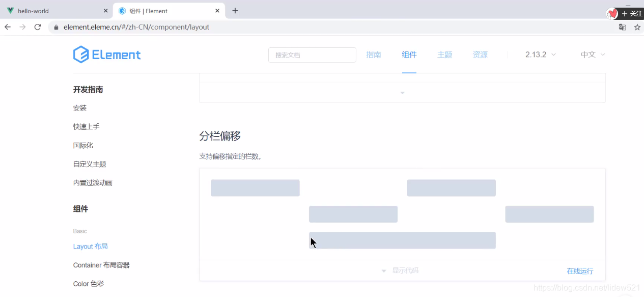644x297 pixels.
Task: Bookmark this page with the star icon
Action: click(637, 27)
